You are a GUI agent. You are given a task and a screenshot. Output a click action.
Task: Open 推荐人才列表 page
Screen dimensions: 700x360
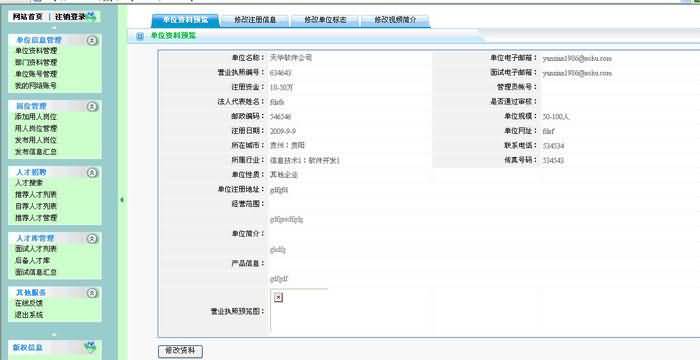[36, 195]
